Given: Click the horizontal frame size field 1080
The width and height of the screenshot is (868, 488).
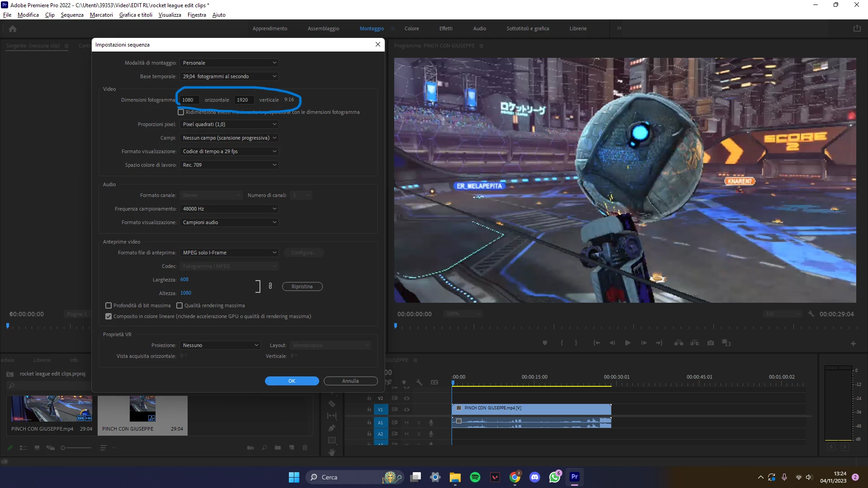Looking at the screenshot, I should click(189, 100).
